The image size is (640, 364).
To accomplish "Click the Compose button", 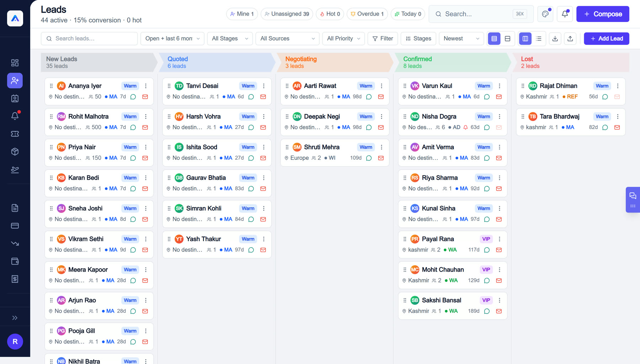I will coord(603,14).
